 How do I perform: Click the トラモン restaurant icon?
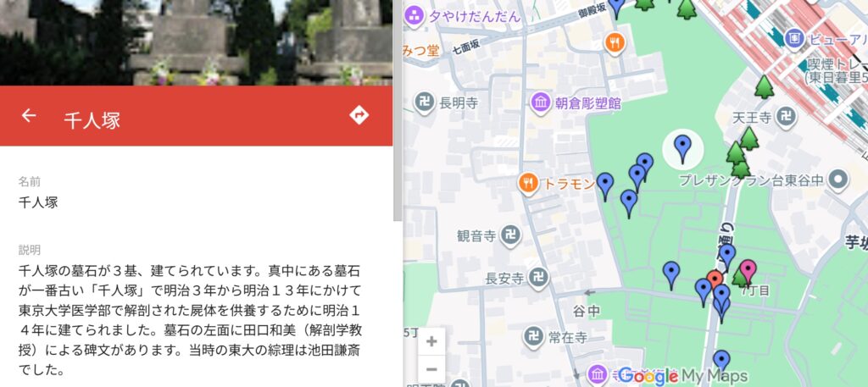tap(529, 183)
